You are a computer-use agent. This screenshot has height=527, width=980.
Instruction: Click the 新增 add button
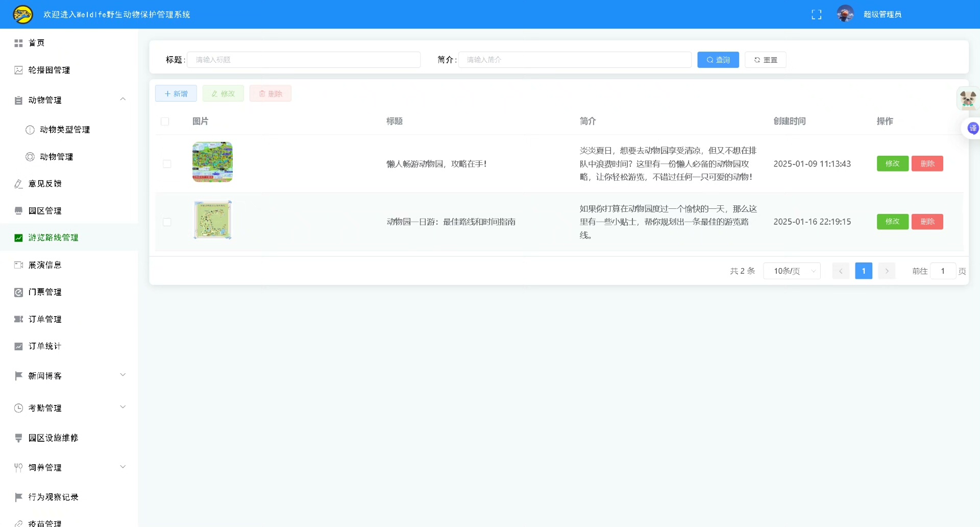pos(176,93)
